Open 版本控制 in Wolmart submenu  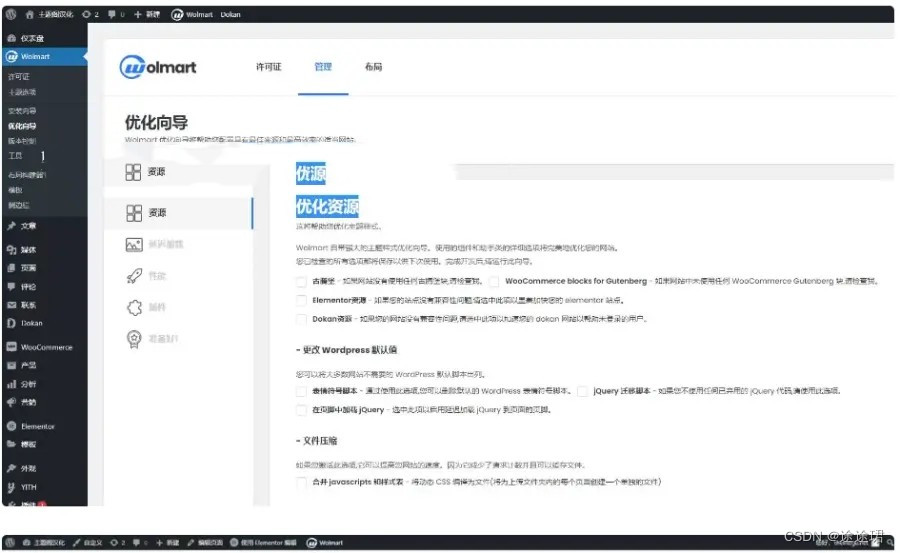[22, 141]
